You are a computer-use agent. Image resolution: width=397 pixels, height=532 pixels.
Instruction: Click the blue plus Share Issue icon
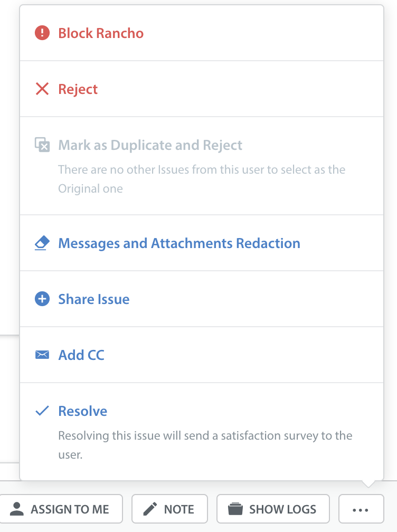point(42,299)
